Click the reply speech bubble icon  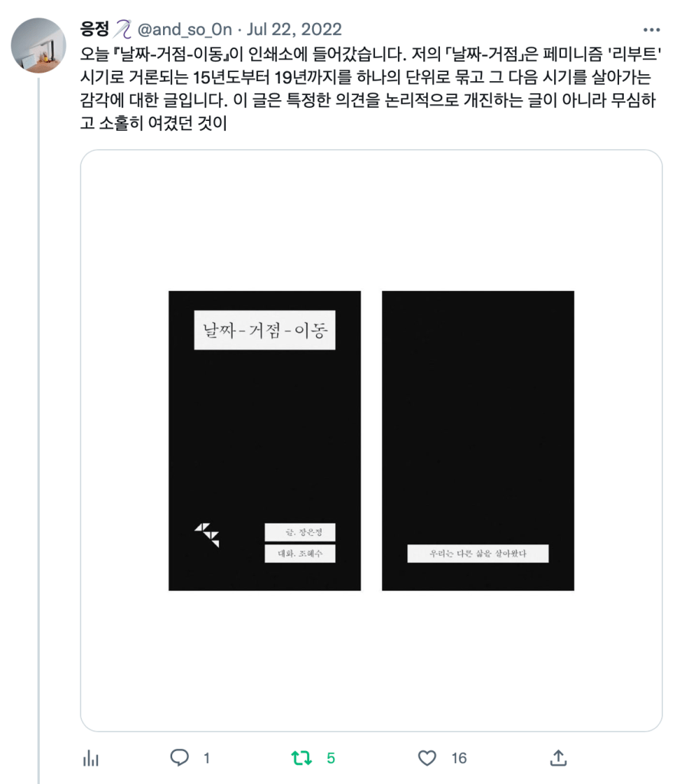[x=179, y=757]
